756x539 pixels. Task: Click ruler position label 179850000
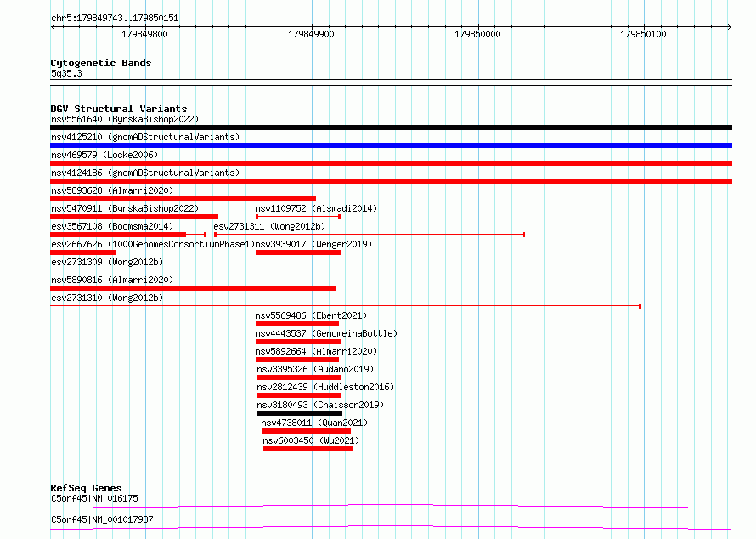(x=477, y=34)
